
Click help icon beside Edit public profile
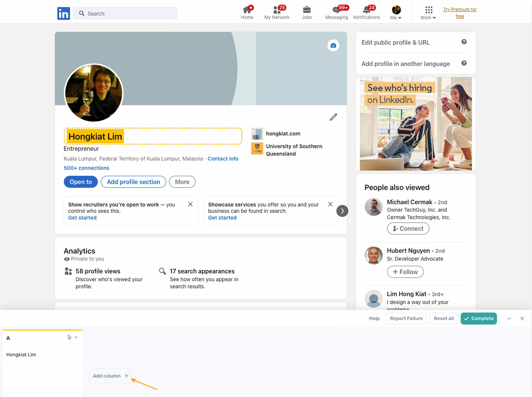[464, 42]
